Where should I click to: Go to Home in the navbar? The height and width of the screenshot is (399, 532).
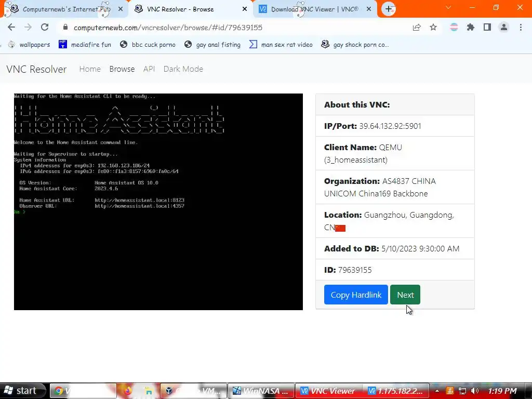(x=90, y=69)
